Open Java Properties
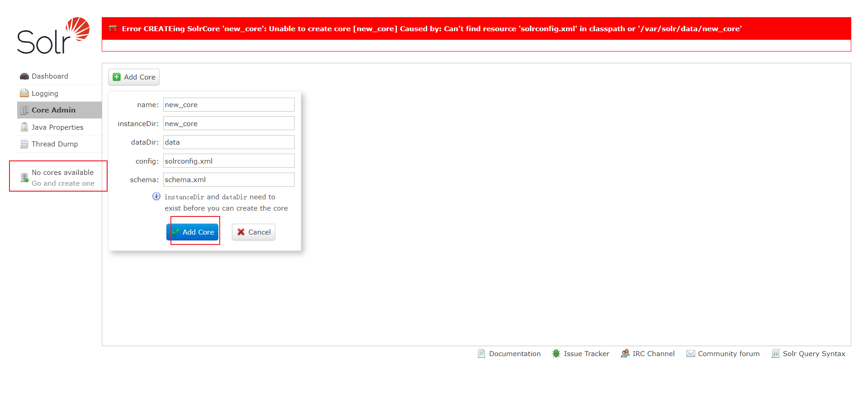This screenshot has width=868, height=404. (x=59, y=127)
